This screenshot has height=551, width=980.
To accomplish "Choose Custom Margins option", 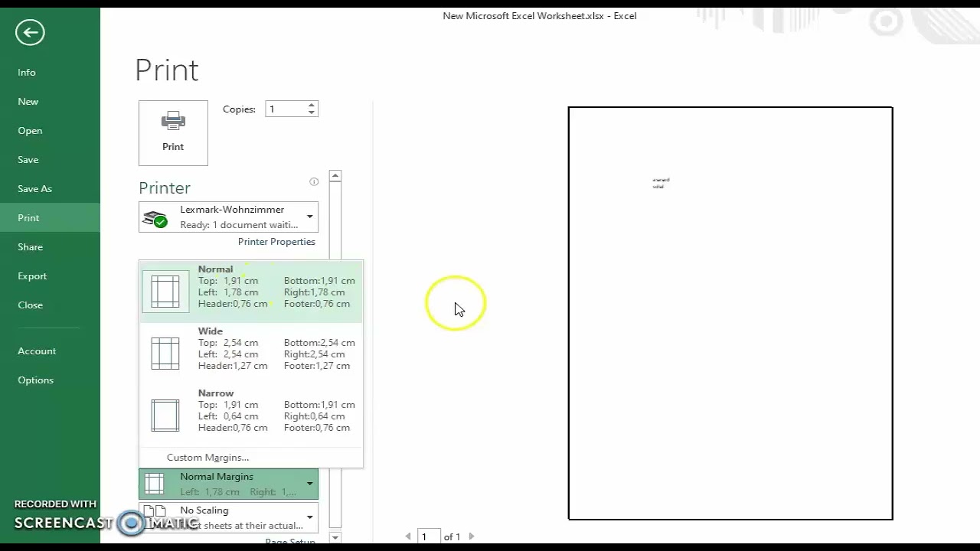I will pyautogui.click(x=208, y=458).
